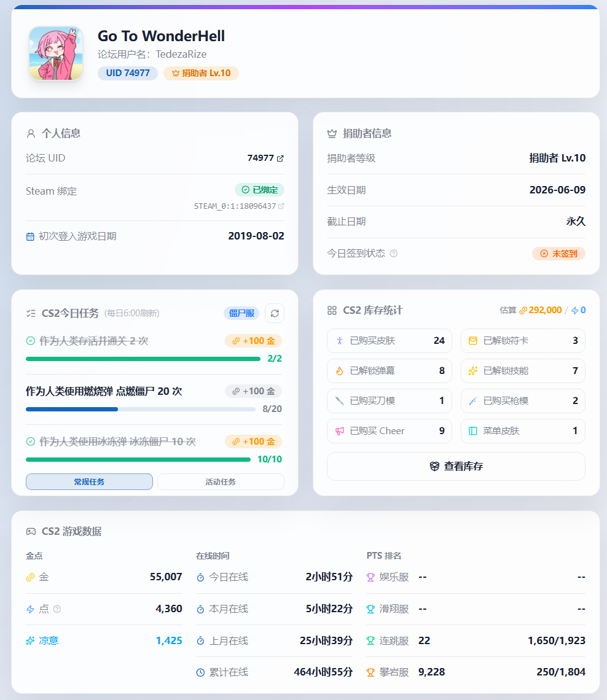This screenshot has width=607, height=700.
Task: Click the 292,000 inventory estimate value
Action: click(545, 310)
